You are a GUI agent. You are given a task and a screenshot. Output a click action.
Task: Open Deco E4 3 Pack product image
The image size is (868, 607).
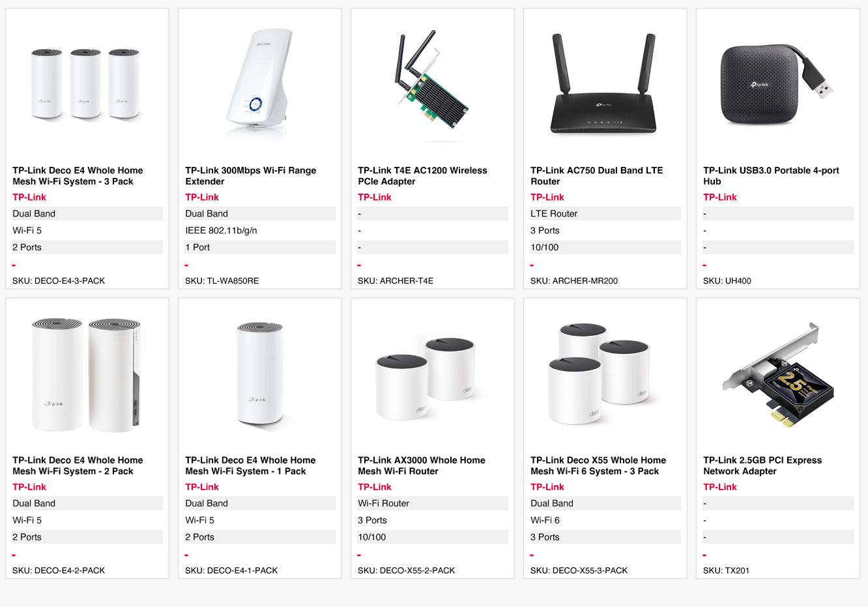point(87,83)
